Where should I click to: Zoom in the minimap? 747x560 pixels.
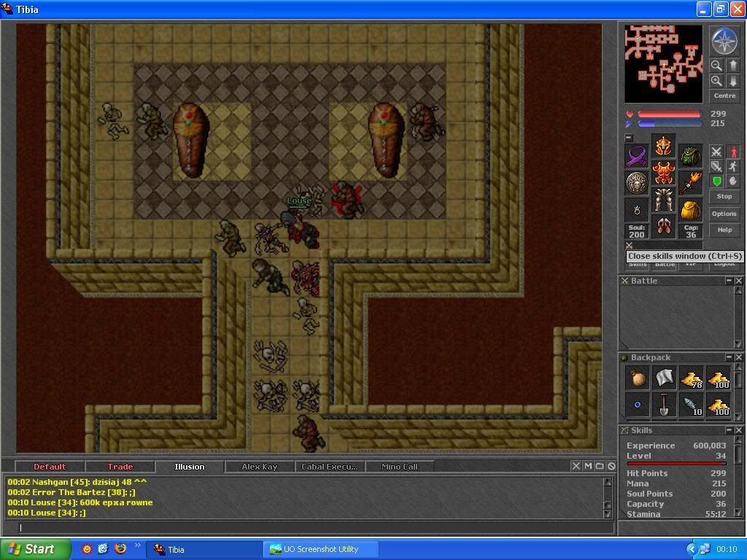click(716, 81)
